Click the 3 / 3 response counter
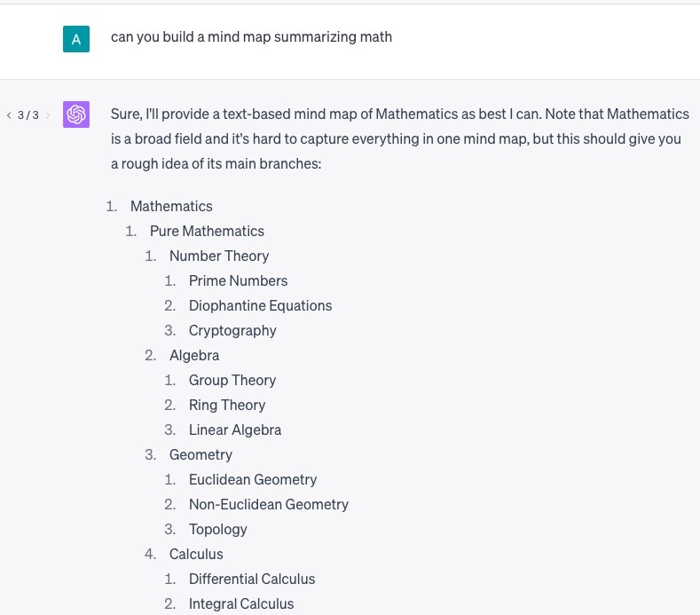The height and width of the screenshot is (615, 700). pos(28,115)
